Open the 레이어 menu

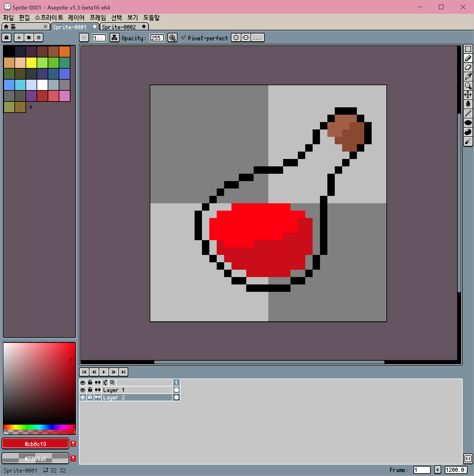coord(76,18)
